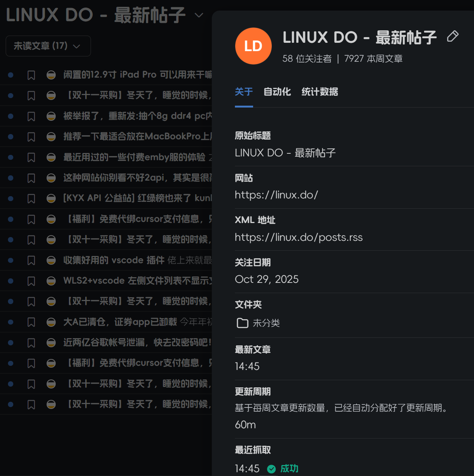Click the feed icon on the 闲置的12.9寸 iPad Pro row
Viewport: 474px width, 476px height.
51,75
